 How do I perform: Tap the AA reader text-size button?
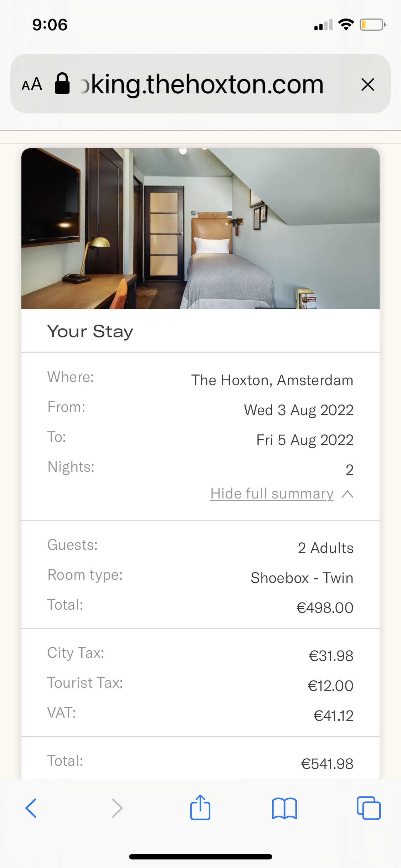(x=32, y=85)
